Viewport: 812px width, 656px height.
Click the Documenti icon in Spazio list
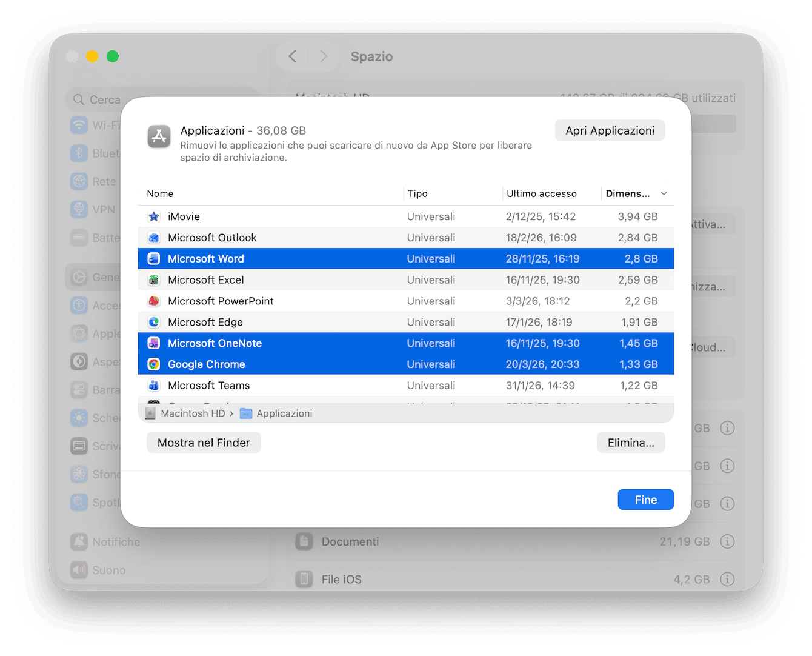pos(304,541)
